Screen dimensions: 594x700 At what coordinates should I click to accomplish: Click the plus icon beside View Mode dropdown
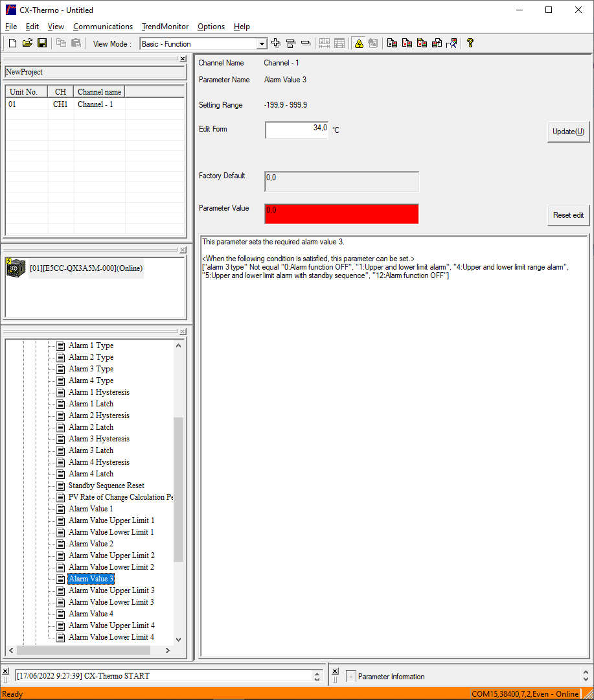pos(276,43)
